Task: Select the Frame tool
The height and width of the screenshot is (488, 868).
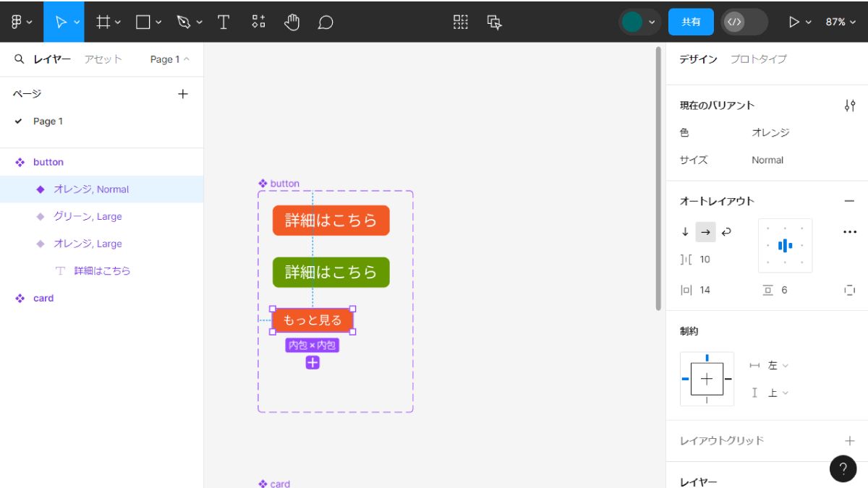Action: pos(103,22)
